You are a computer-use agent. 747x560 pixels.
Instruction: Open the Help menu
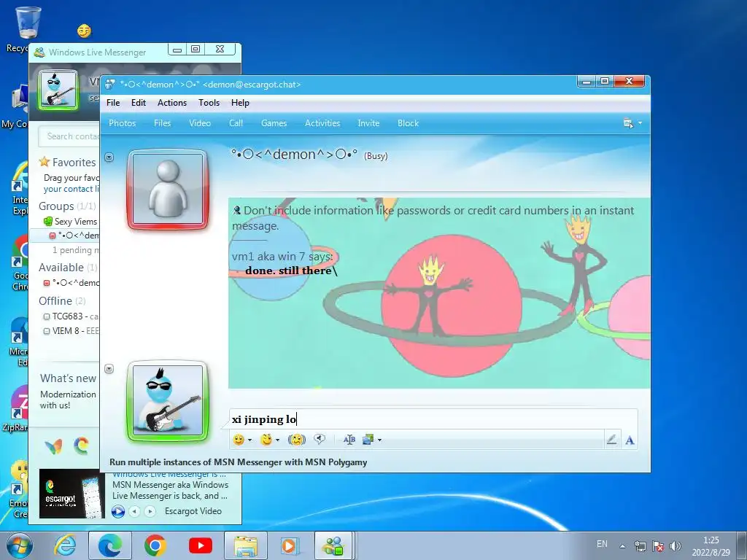click(240, 103)
